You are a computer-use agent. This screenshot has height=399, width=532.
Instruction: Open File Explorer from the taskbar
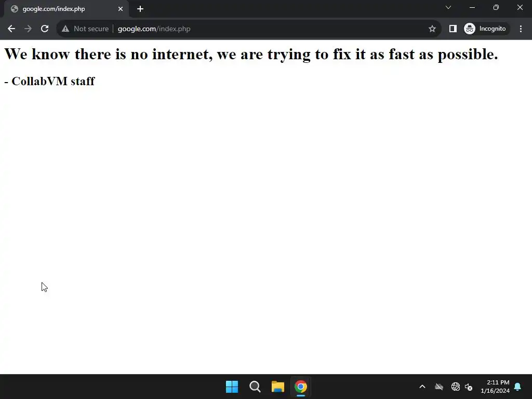pos(278,387)
